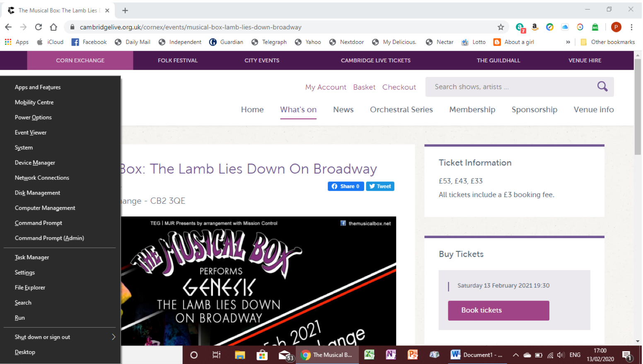Open a new browser tab with plus

(125, 10)
